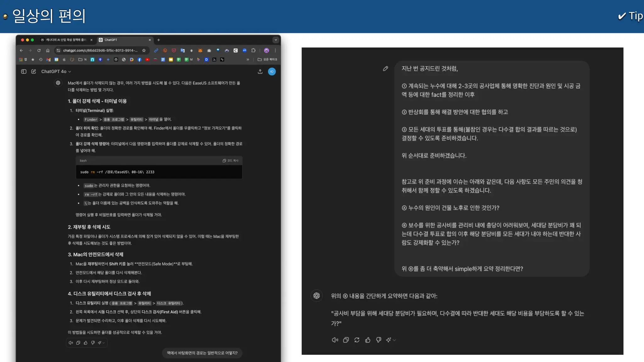Show hidden bookmarks with double chevron
Viewport: 644px width, 362px height.
pos(248,59)
